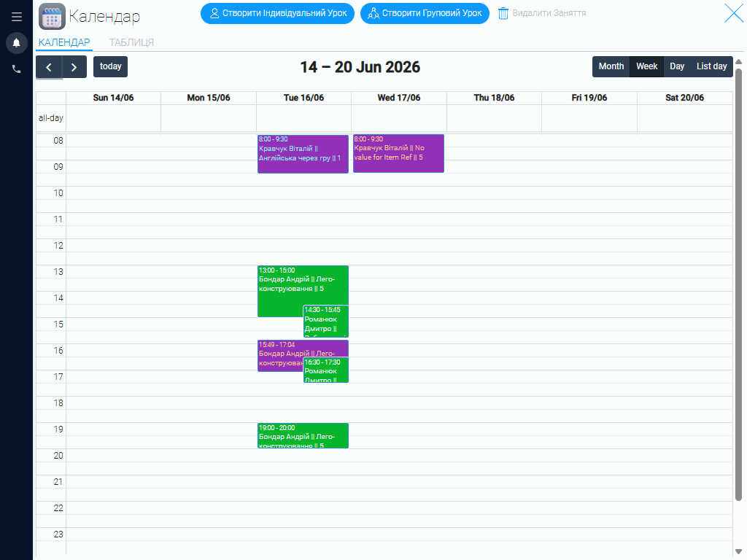
Task: Switch to ТАБЛИЦЯ tab
Action: coord(131,42)
